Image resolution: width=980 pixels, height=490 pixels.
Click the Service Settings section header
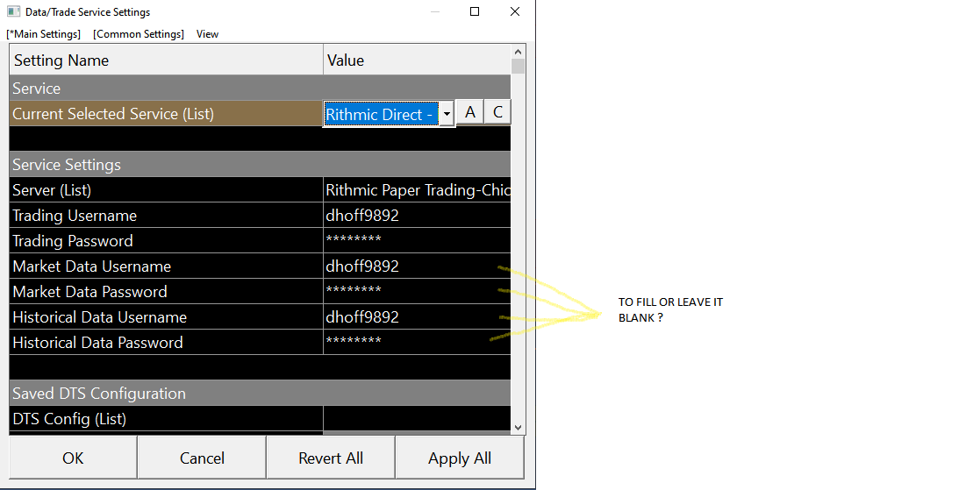260,164
